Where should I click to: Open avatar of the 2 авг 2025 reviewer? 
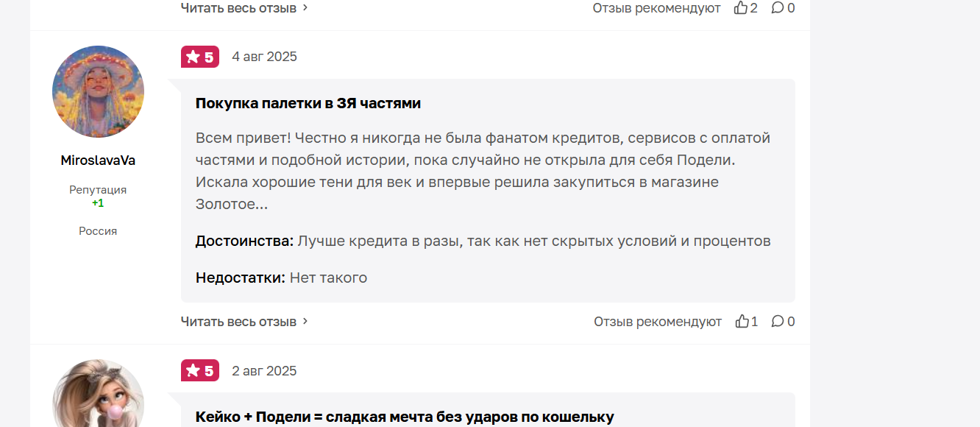(98, 393)
